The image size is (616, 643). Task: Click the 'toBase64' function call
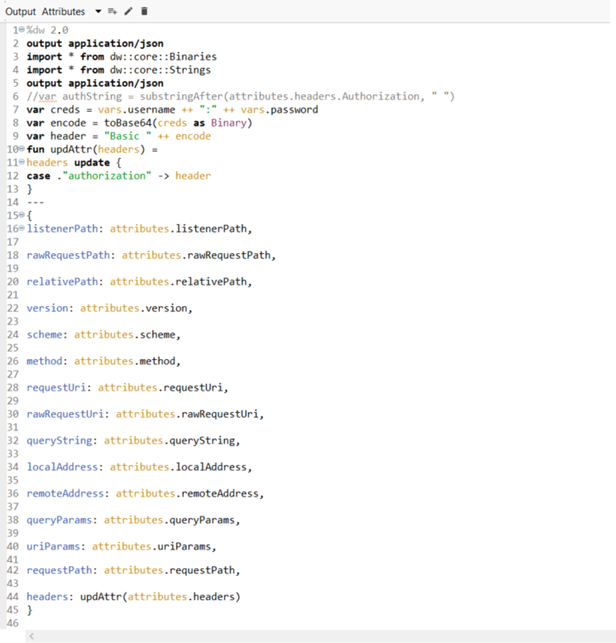click(128, 123)
